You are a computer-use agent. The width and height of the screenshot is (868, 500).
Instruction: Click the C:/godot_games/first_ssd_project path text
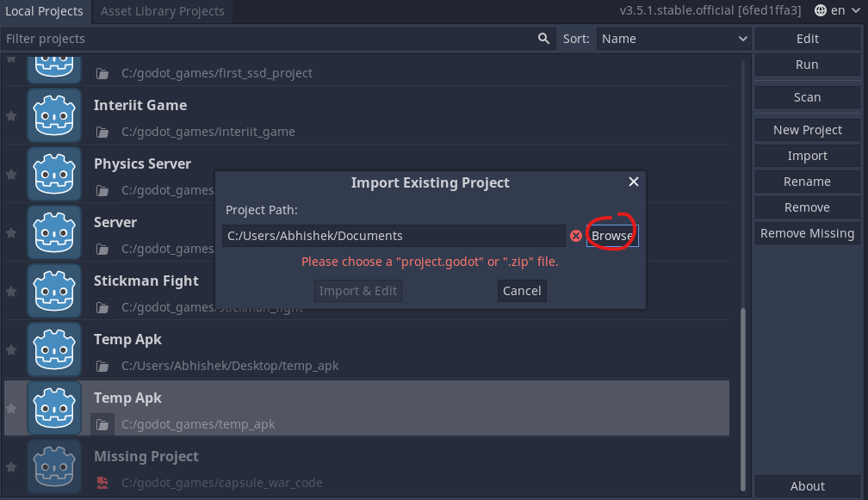(217, 73)
